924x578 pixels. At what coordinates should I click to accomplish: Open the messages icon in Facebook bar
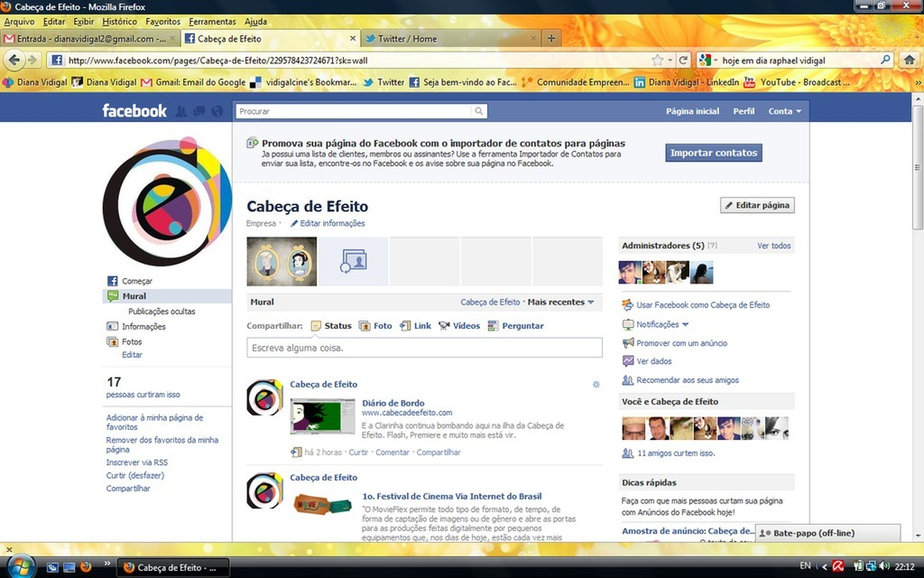199,111
